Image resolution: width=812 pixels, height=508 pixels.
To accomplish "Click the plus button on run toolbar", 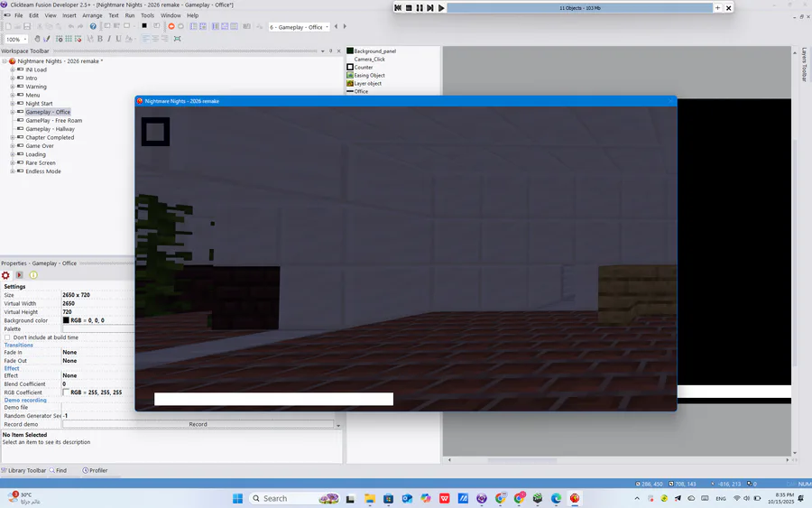I will pyautogui.click(x=718, y=8).
